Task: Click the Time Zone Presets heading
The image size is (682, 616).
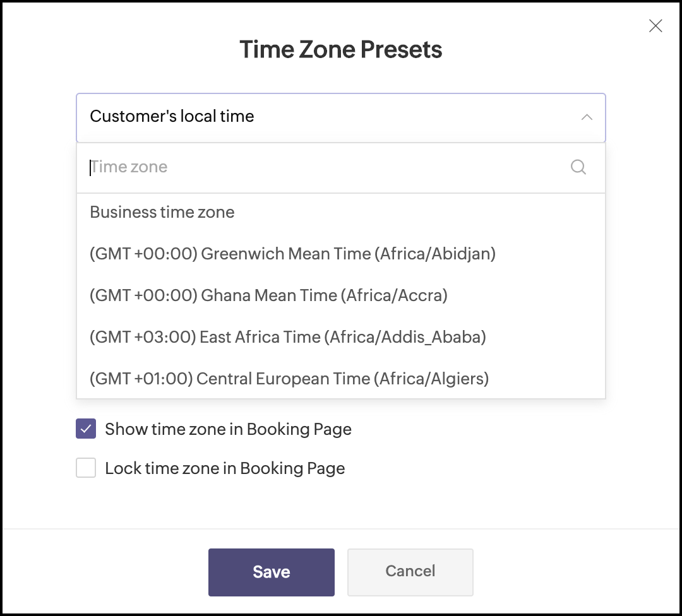Action: tap(340, 49)
